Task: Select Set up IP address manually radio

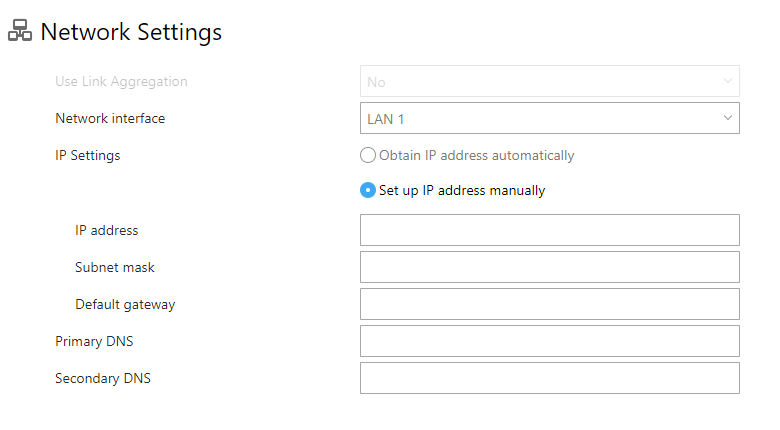Action: pyautogui.click(x=368, y=190)
